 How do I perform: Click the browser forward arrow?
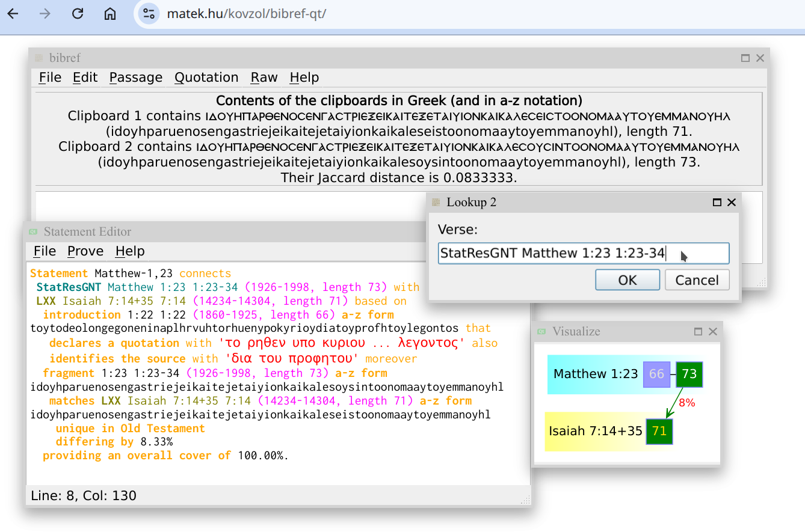pyautogui.click(x=45, y=14)
